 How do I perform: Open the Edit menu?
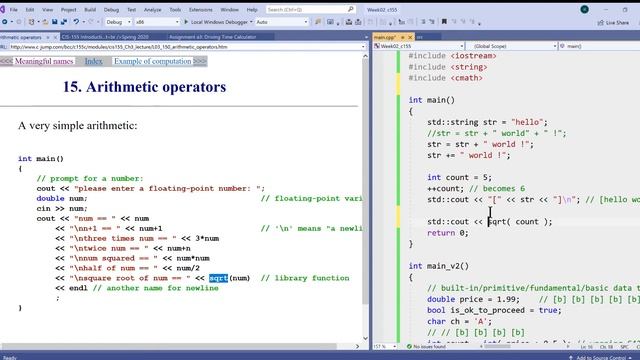[x=30, y=9]
